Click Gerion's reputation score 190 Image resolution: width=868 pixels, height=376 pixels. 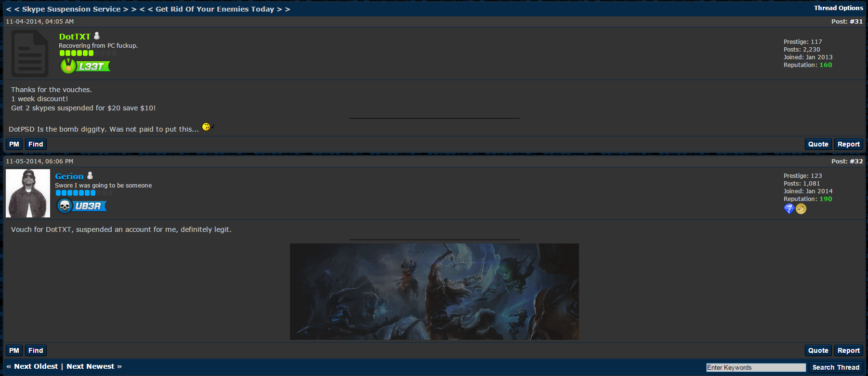[x=826, y=199]
